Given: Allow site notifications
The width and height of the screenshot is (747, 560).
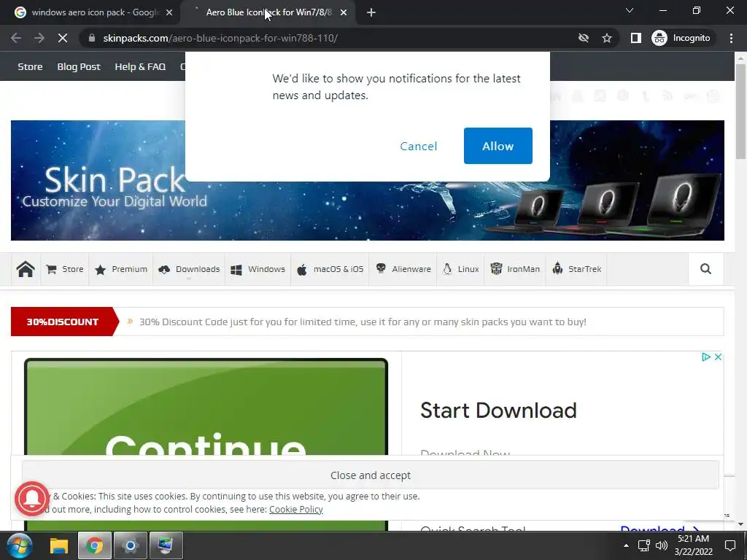Looking at the screenshot, I should coord(498,146).
